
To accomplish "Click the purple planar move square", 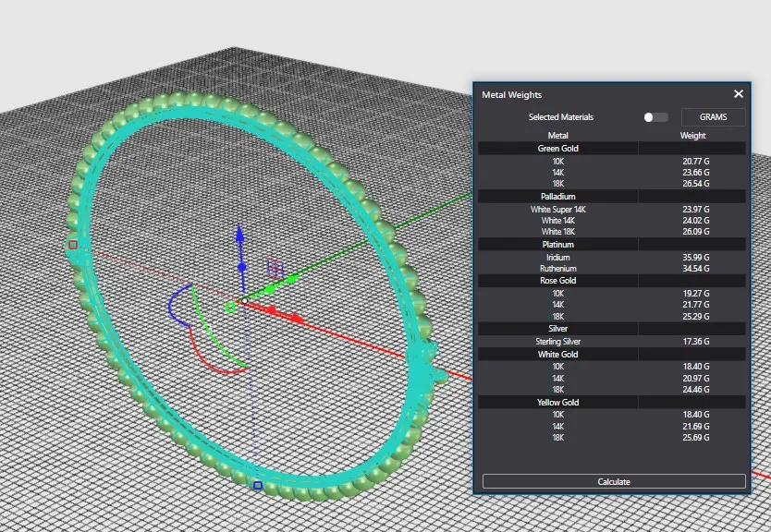I will pyautogui.click(x=275, y=268).
